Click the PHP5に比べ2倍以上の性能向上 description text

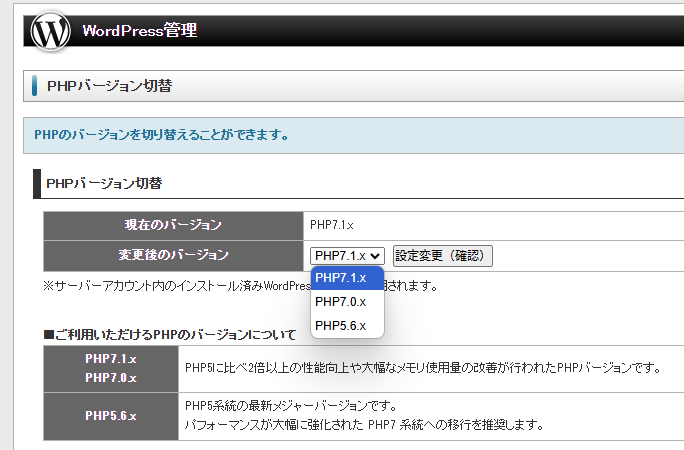click(423, 368)
